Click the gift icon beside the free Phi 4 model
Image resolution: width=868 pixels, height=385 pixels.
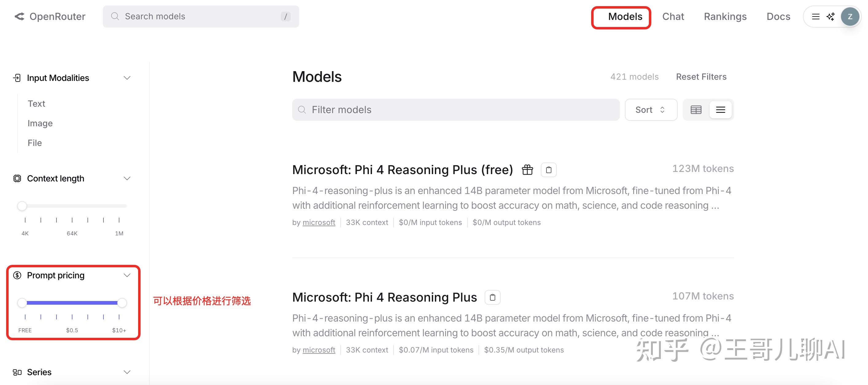pos(527,170)
